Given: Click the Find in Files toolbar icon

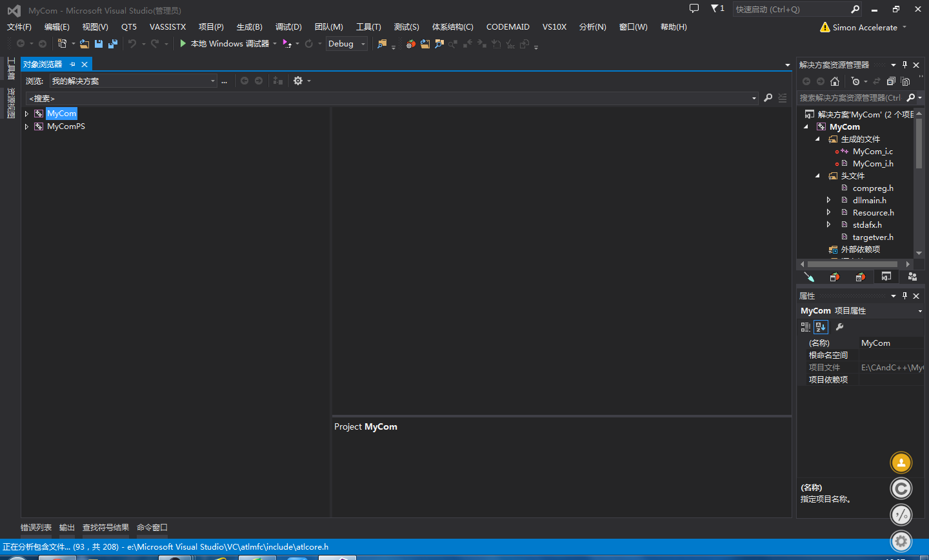Looking at the screenshot, I should 382,44.
